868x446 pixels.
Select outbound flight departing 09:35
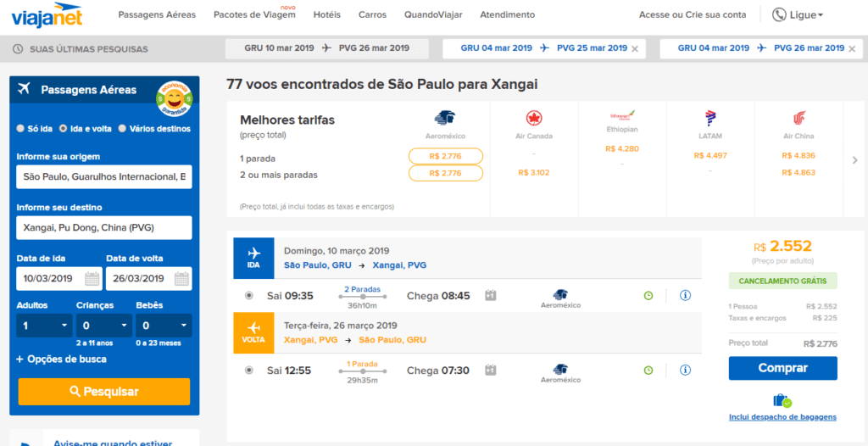[x=249, y=296]
